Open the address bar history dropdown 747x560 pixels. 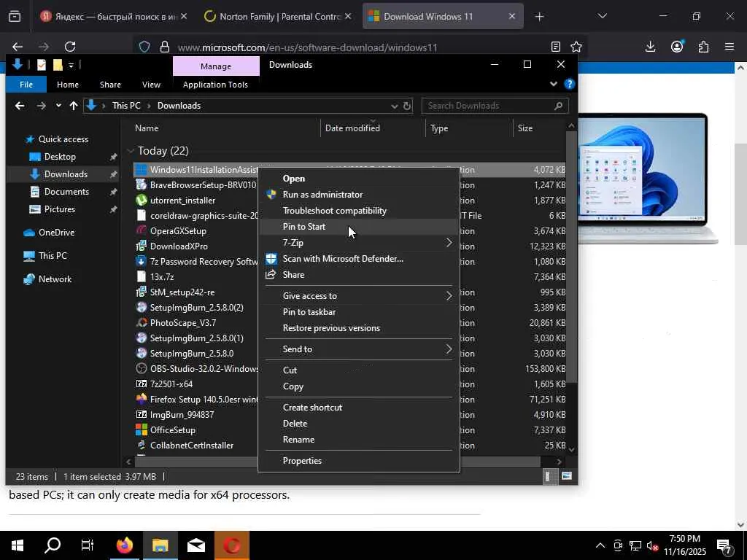[x=395, y=106]
